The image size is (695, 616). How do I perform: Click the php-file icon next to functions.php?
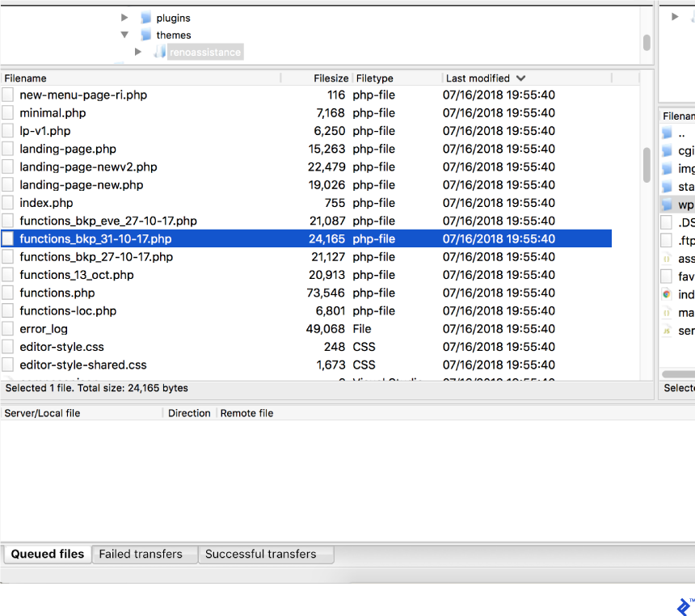point(10,293)
